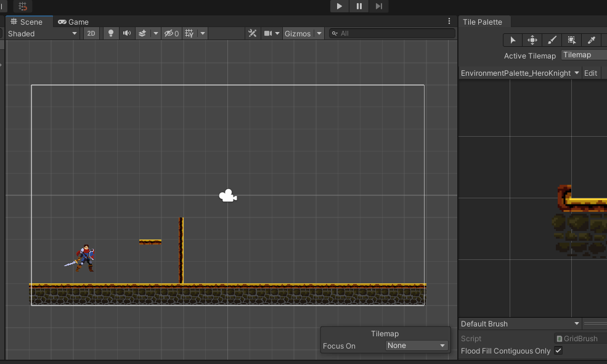
Task: Click the Script label in brush settings
Action: click(x=471, y=339)
